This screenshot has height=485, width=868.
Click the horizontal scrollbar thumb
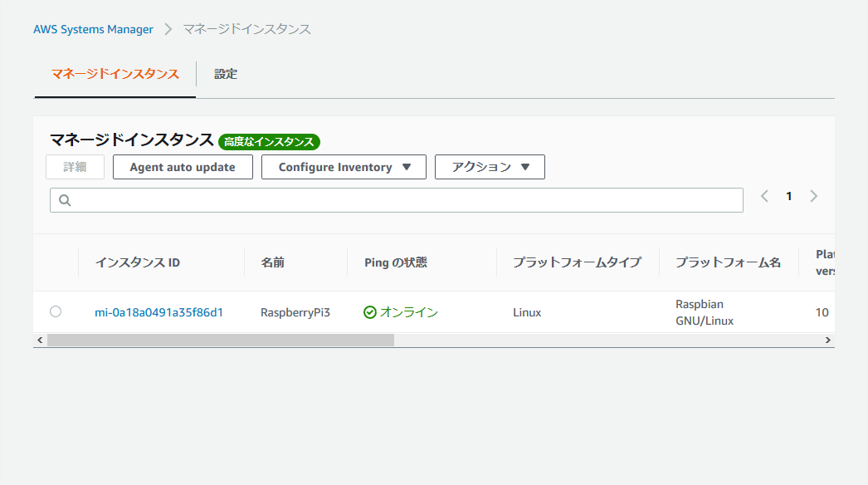(220, 340)
